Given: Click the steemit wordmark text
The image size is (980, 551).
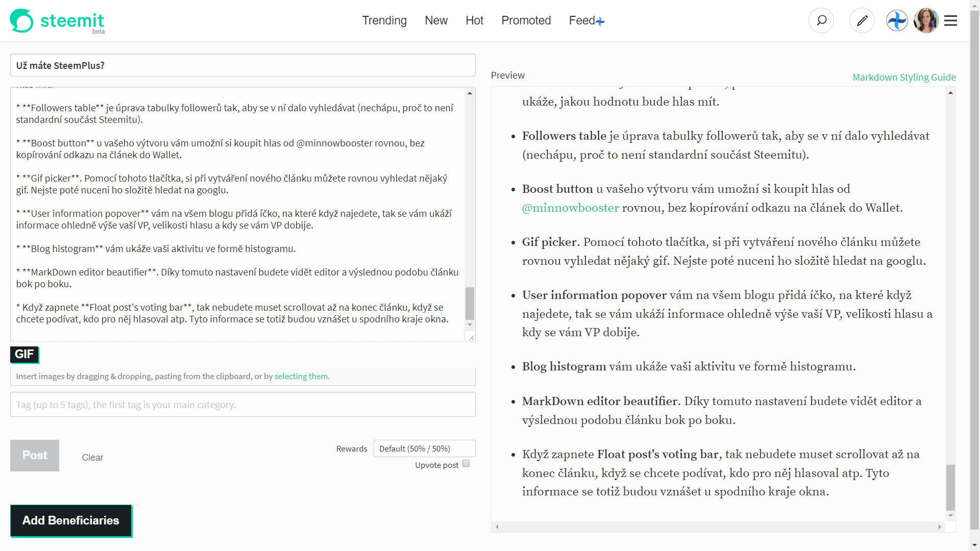Looking at the screenshot, I should pos(72,20).
